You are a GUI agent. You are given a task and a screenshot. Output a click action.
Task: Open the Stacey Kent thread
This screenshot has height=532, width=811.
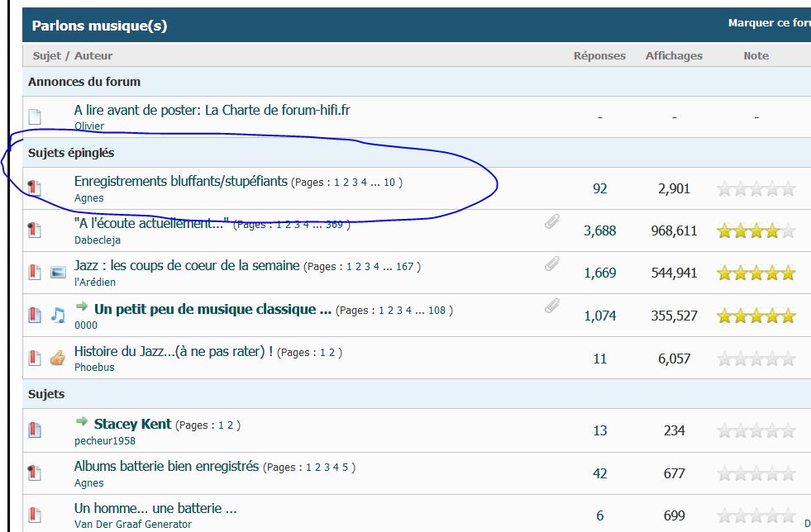pos(132,424)
